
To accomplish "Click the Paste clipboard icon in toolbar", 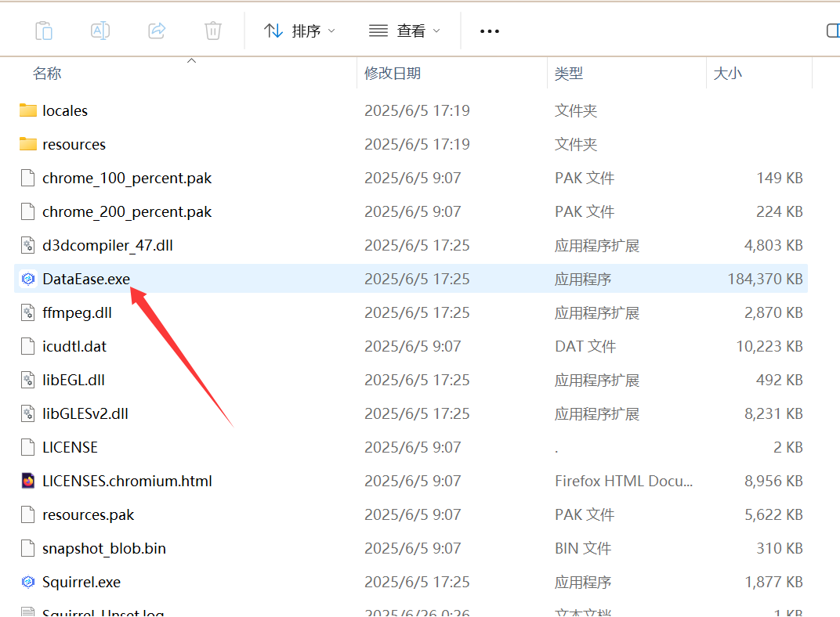I will point(44,31).
